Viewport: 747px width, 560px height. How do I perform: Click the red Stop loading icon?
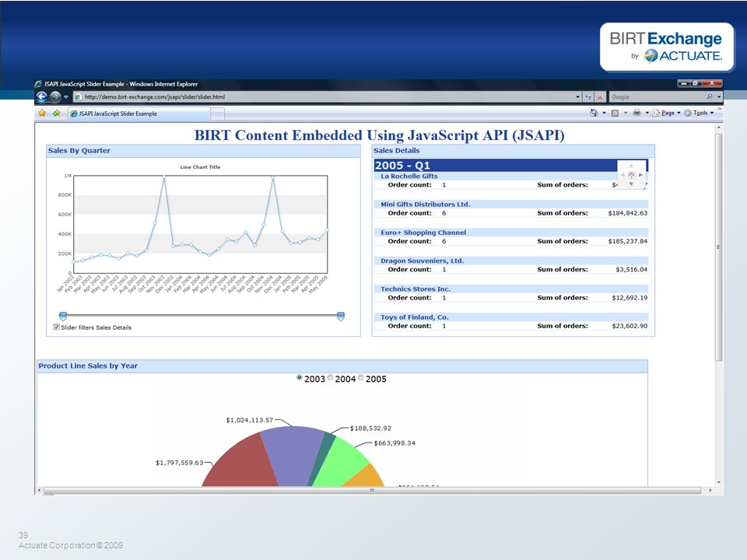pyautogui.click(x=600, y=96)
